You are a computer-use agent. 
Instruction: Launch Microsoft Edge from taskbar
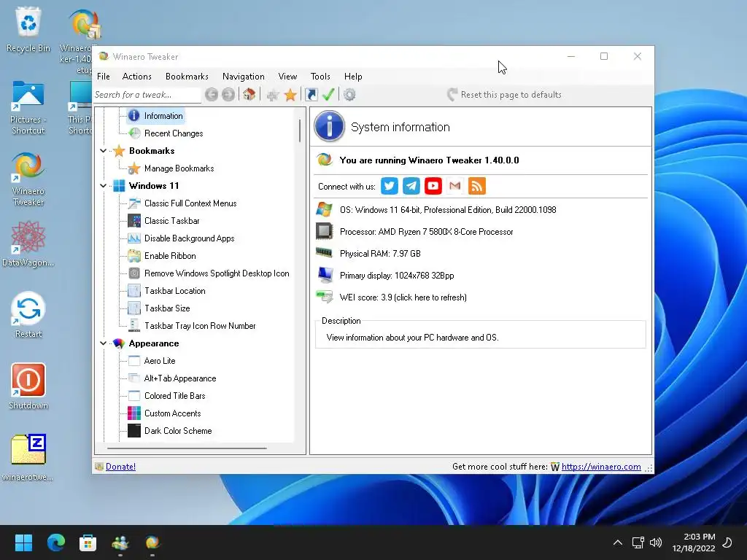55,542
